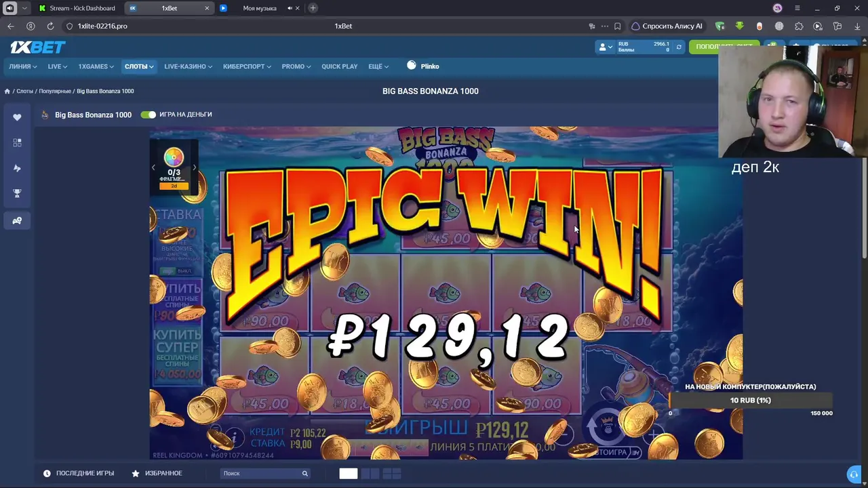Open a new browser tab
Screen dimensions: 868x488
313,8
